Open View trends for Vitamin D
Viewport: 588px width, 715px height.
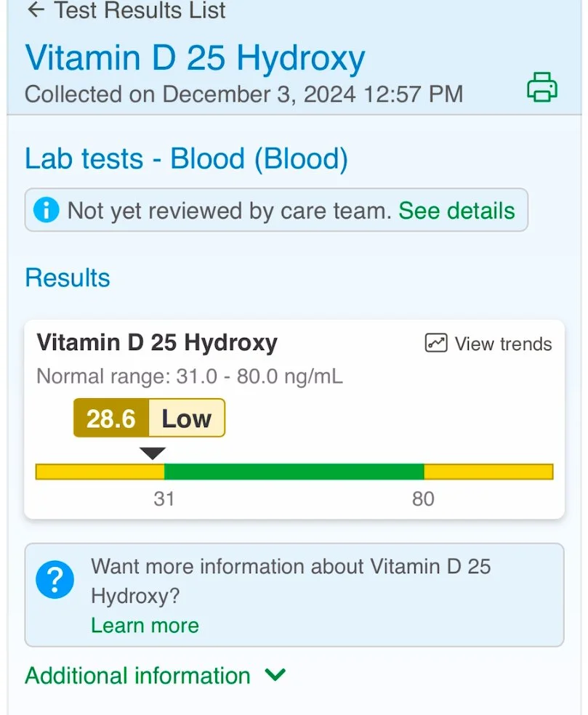pyautogui.click(x=503, y=344)
